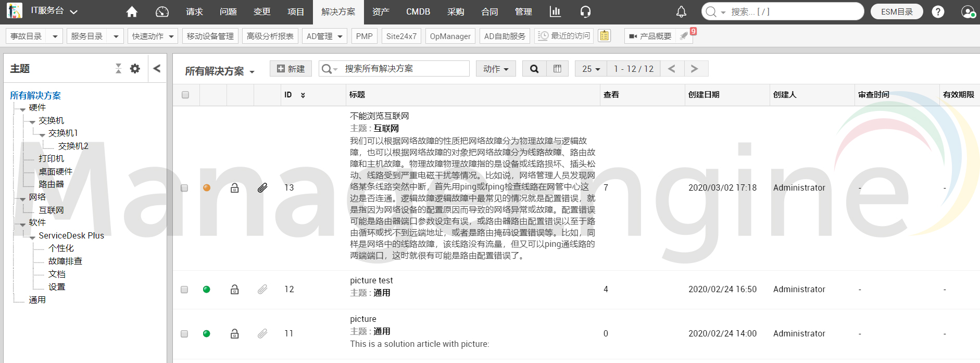
Task: Sort by the ID column arrow
Action: (303, 95)
